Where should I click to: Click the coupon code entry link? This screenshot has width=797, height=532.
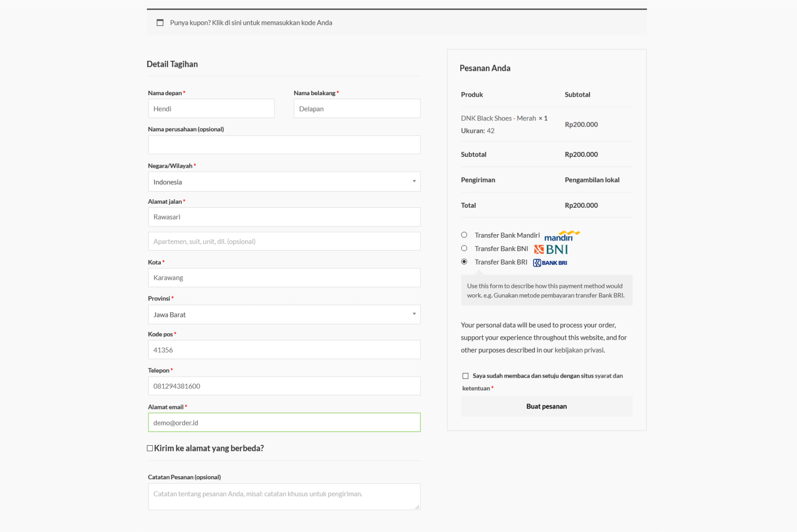[x=251, y=23]
